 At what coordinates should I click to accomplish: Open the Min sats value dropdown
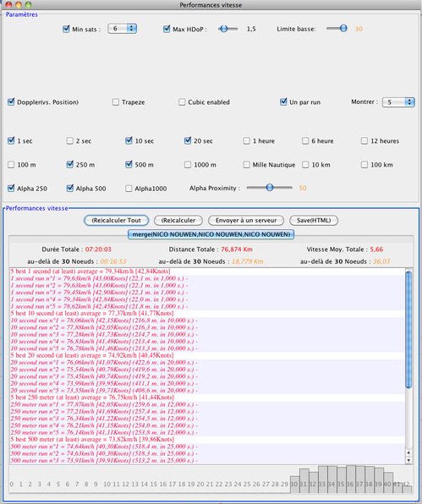tap(122, 29)
